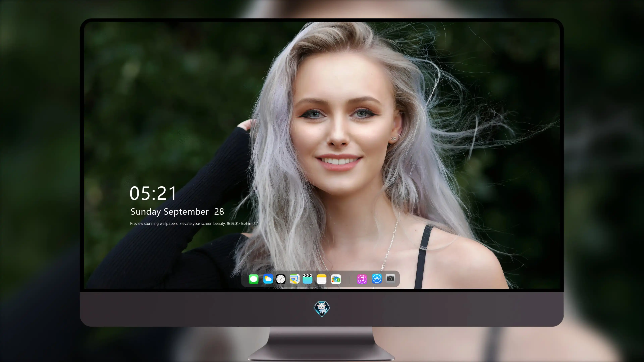Click the 'Preview stunning wallpapers' caption text
The image size is (644, 362).
pos(195,223)
